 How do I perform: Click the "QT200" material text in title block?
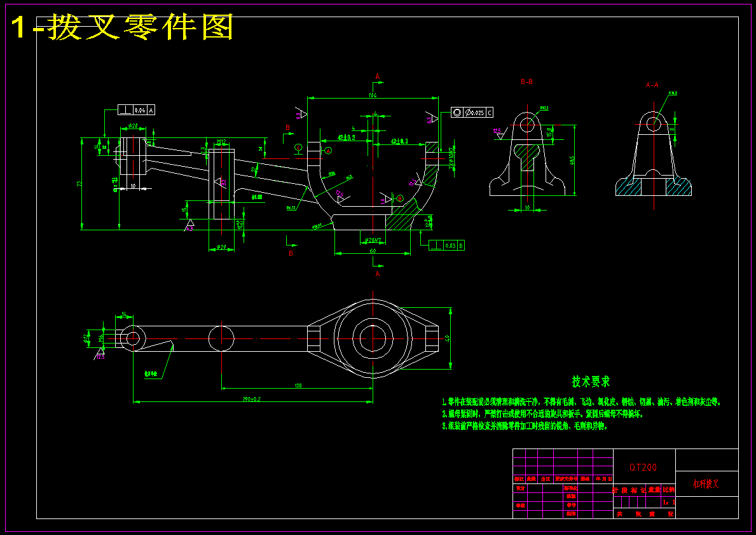click(x=643, y=467)
